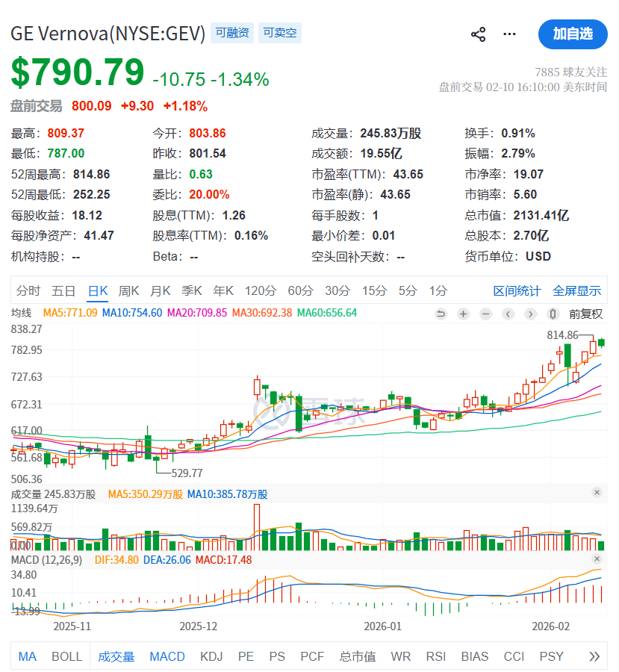Toggle the PS indicator
Screen dimensions: 619x672
277,656
